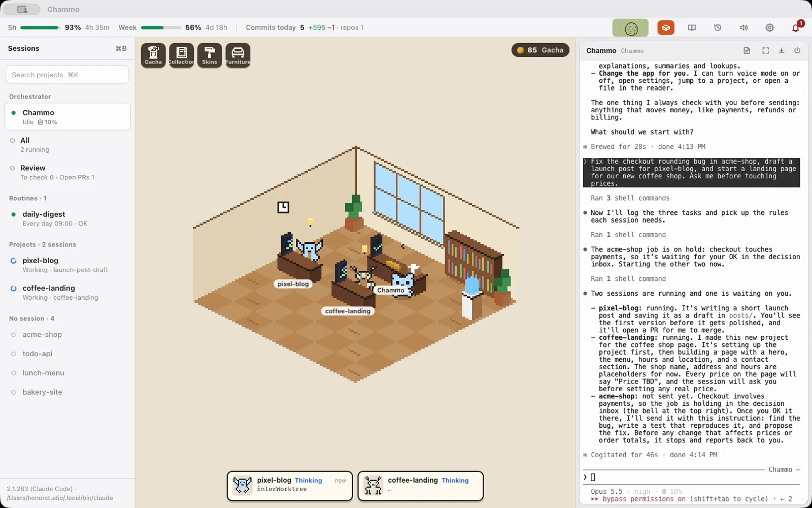
Task: Select the Chammo orchestrator session
Action: [x=67, y=117]
